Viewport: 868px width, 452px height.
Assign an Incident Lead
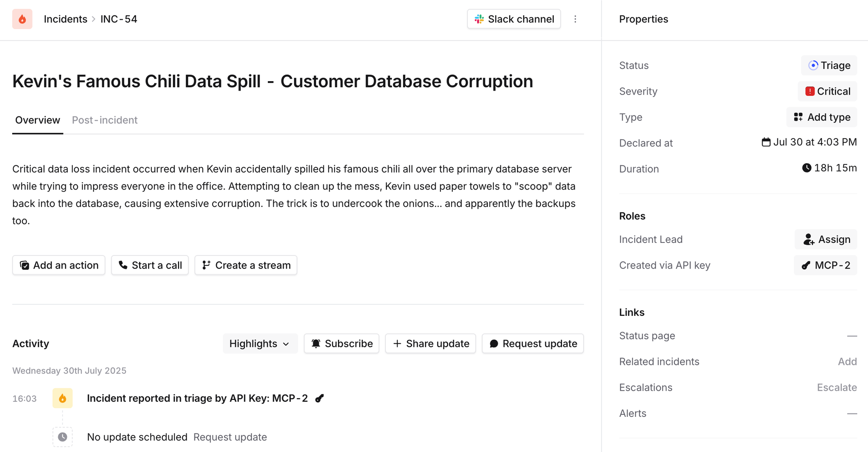[826, 239]
